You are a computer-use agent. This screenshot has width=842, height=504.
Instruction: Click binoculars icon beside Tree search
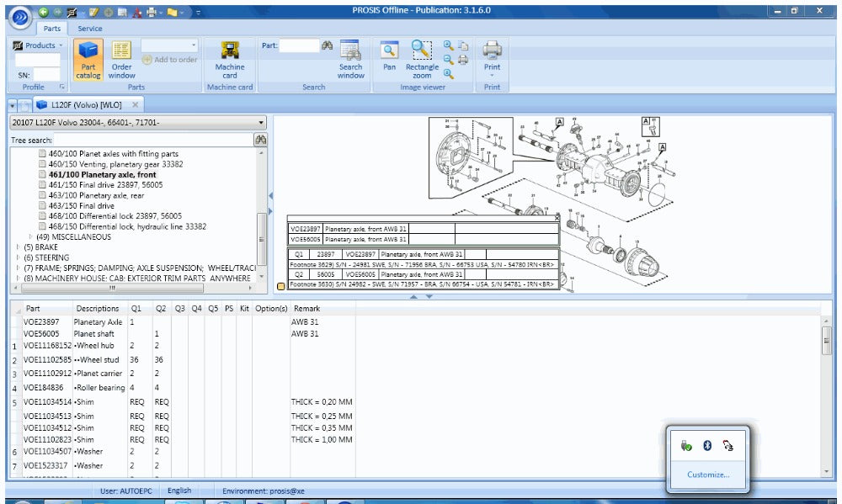coord(260,140)
